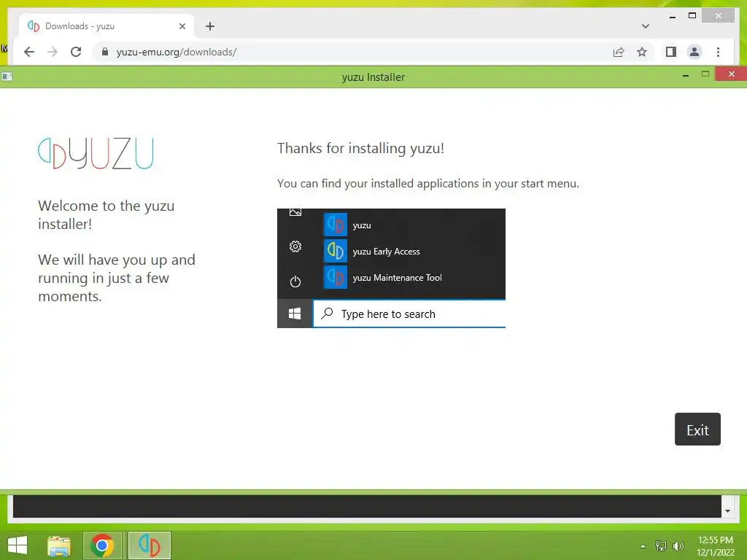This screenshot has height=560, width=747.
Task: Click the 'Thanks for installing yuzu!' heading
Action: click(360, 148)
